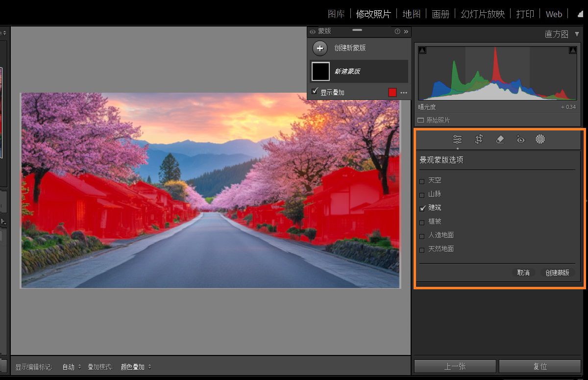588x380 pixels.
Task: Uncheck the 显示叠加 checkbox
Action: 315,91
